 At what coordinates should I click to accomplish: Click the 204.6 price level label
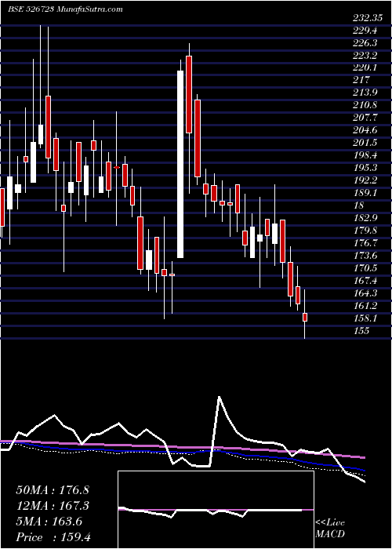[x=365, y=130]
